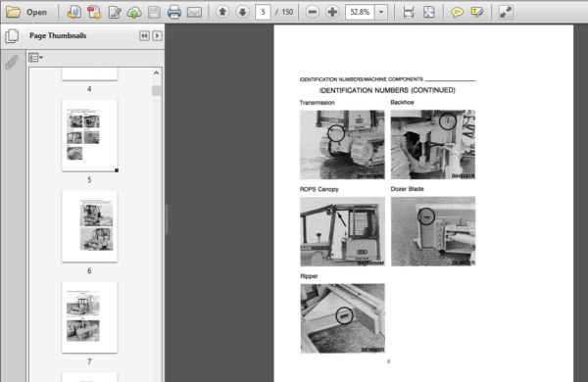The width and height of the screenshot is (588, 382).
Task: Toggle read mode expand arrows icon
Action: tap(506, 13)
